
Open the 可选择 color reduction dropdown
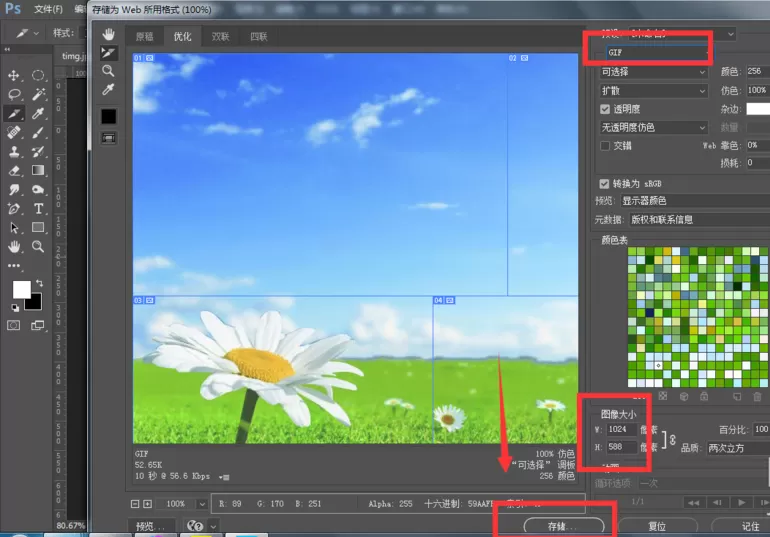click(654, 72)
